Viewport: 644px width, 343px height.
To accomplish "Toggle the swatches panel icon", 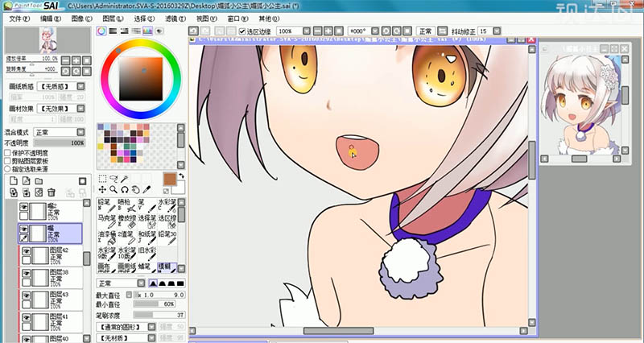I will [x=147, y=31].
